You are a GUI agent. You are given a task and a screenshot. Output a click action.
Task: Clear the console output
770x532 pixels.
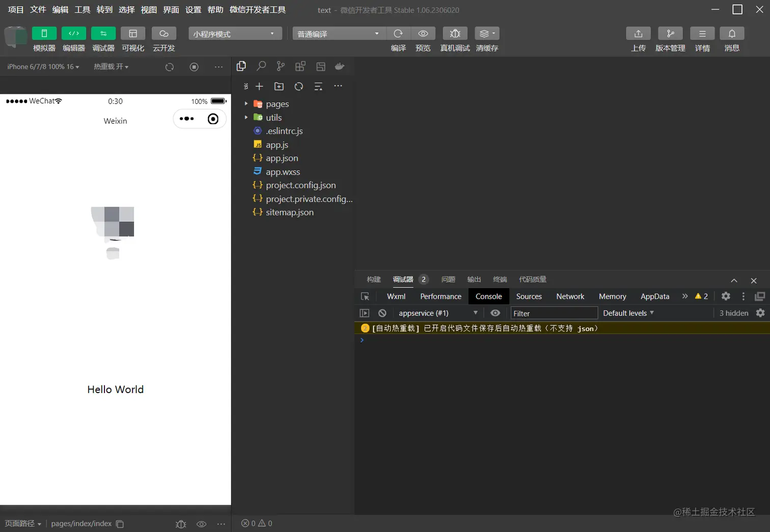382,313
